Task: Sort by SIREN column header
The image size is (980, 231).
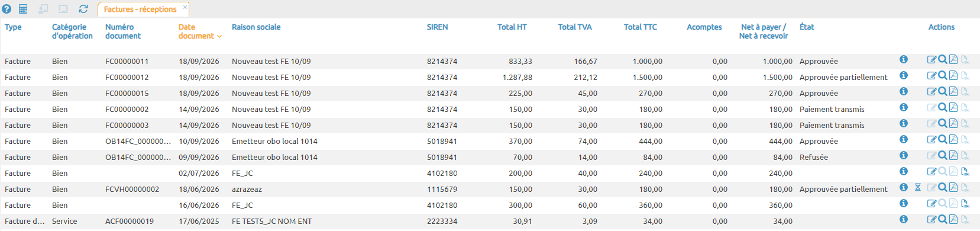Action: click(438, 27)
